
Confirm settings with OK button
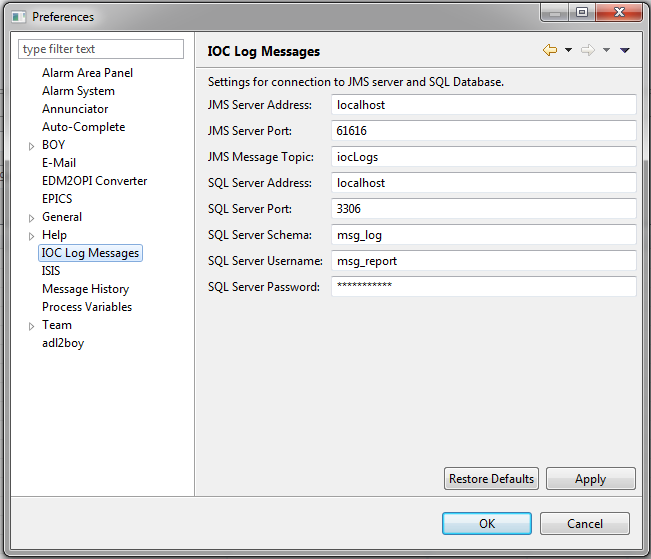point(487,523)
